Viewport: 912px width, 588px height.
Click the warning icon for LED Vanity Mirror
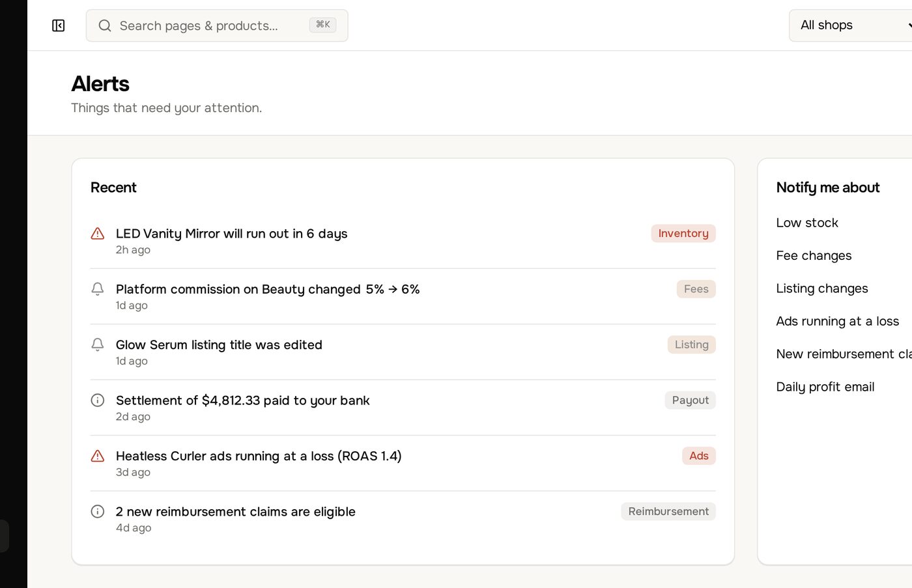tap(98, 233)
